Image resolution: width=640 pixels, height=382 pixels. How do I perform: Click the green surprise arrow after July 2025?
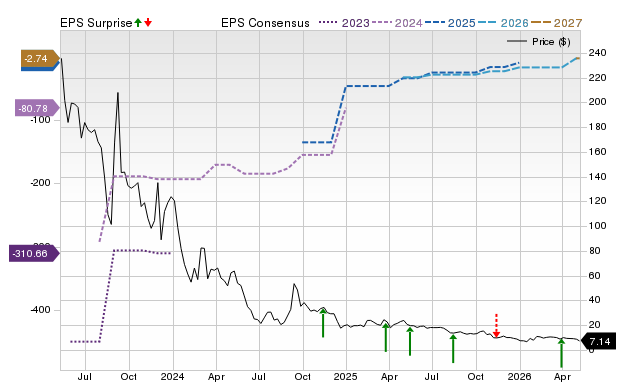click(x=453, y=348)
